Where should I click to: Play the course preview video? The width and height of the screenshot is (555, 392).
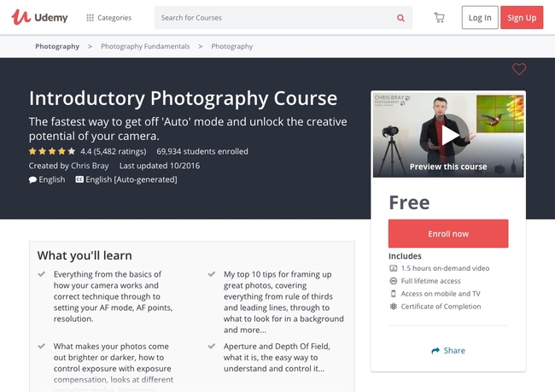click(448, 134)
